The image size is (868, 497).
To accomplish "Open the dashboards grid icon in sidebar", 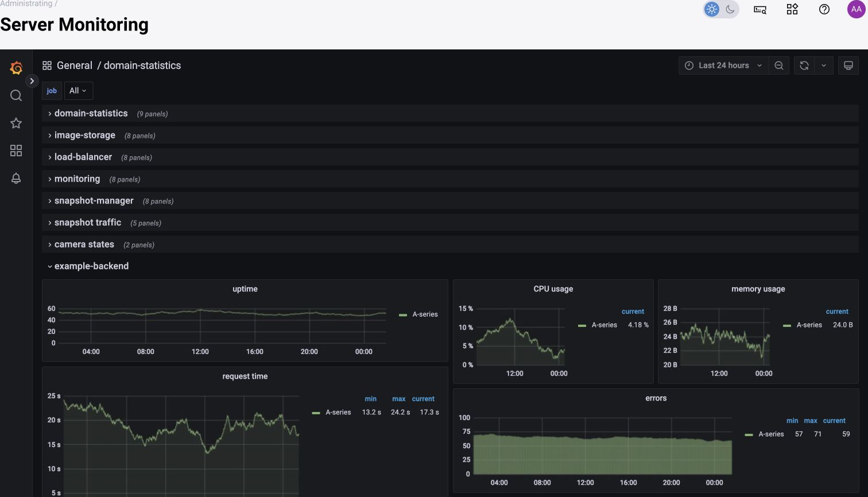I will tap(16, 151).
